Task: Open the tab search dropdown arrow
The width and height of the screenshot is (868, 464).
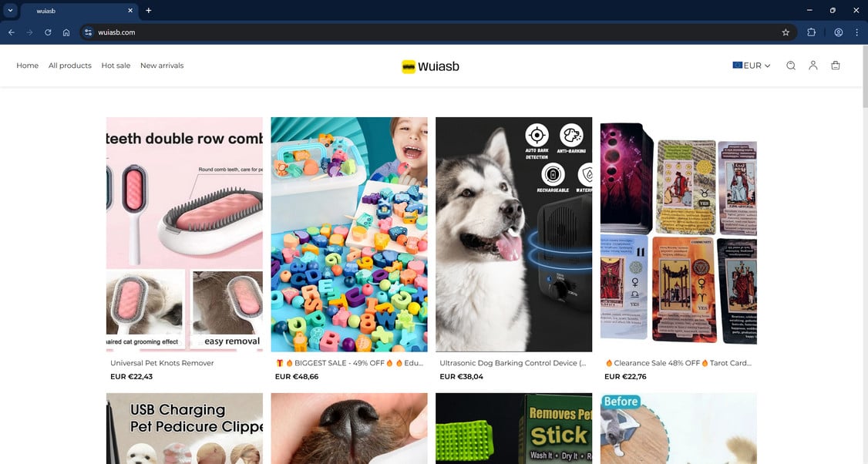Action: (10, 10)
